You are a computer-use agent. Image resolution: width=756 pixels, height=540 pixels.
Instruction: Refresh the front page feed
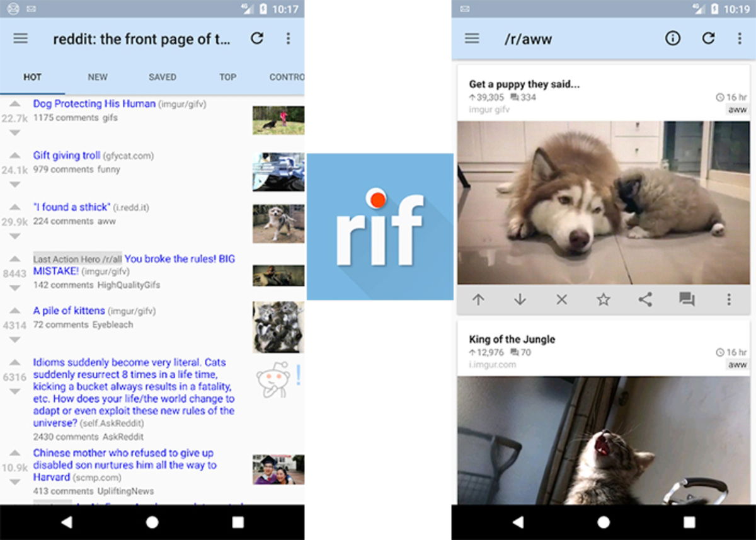point(257,38)
